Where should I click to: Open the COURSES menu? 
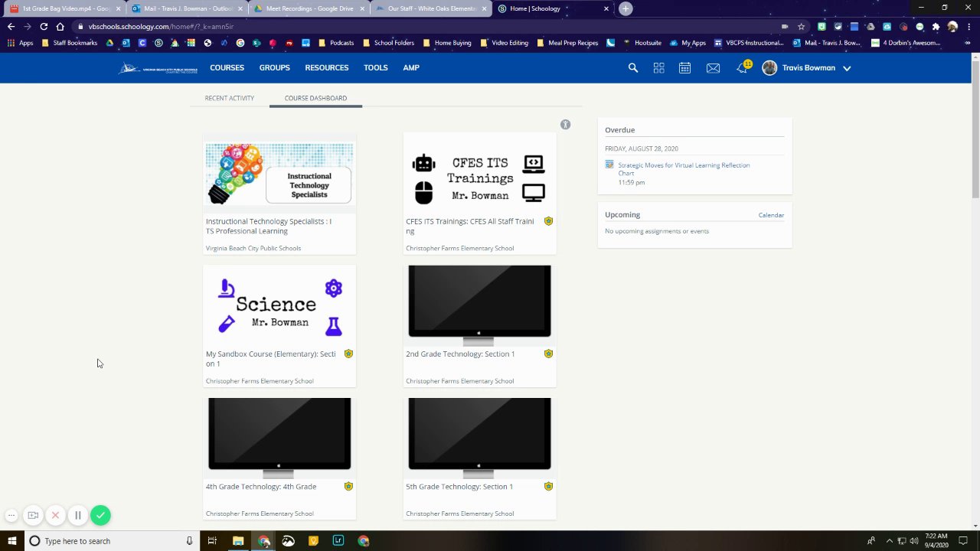[x=227, y=67]
